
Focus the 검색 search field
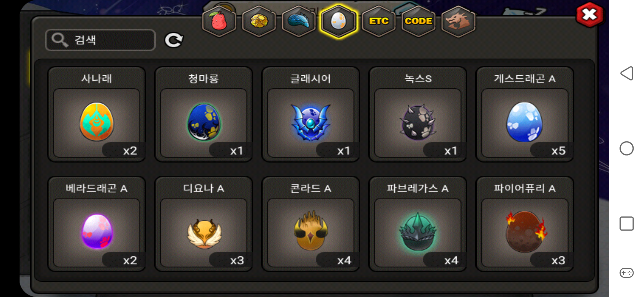[100, 40]
